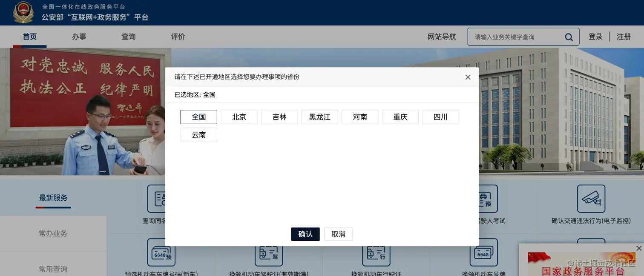
Task: Select the 最新服务 sidebar tab
Action: pyautogui.click(x=53, y=198)
